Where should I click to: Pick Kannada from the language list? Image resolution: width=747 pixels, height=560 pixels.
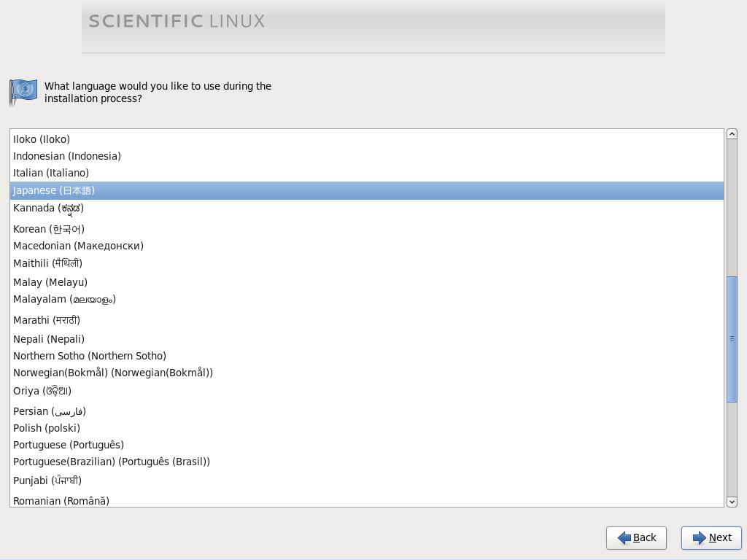[367, 209]
